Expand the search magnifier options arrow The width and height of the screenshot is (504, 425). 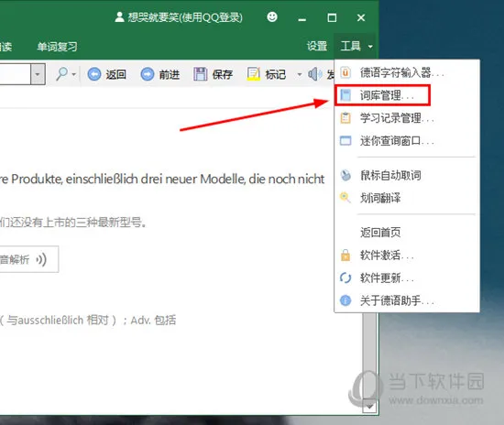(x=74, y=74)
